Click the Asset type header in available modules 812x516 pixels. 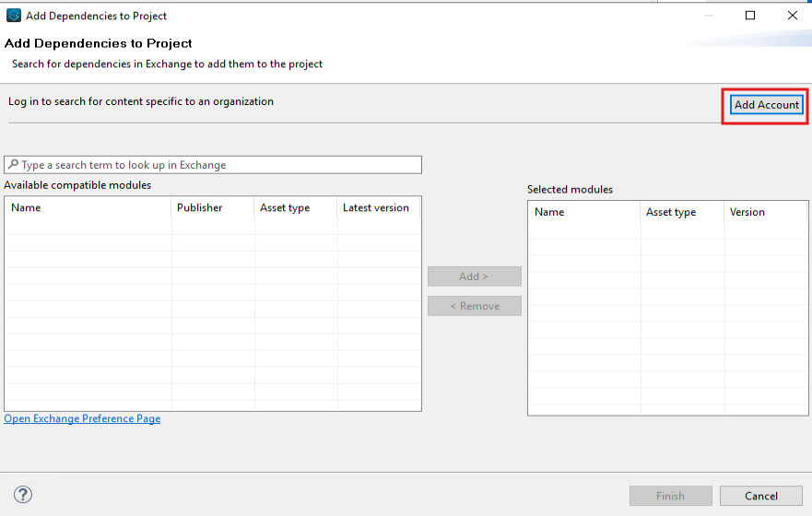pos(295,208)
